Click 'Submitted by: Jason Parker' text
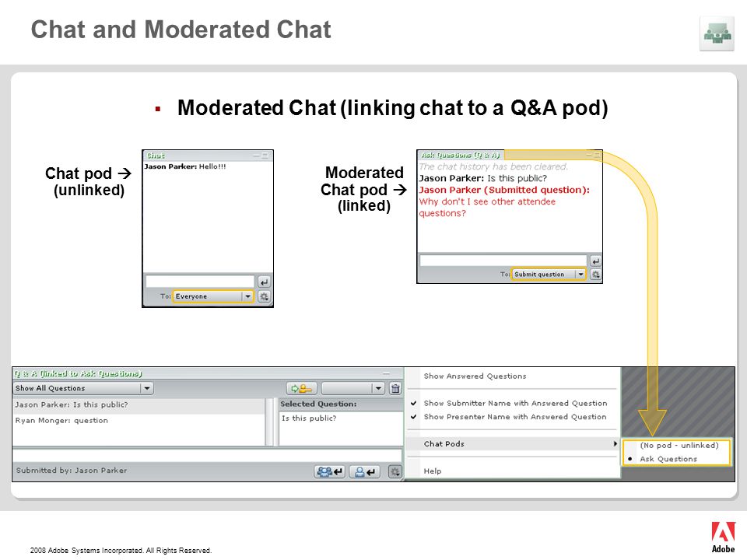The height and width of the screenshot is (560, 747). click(72, 471)
